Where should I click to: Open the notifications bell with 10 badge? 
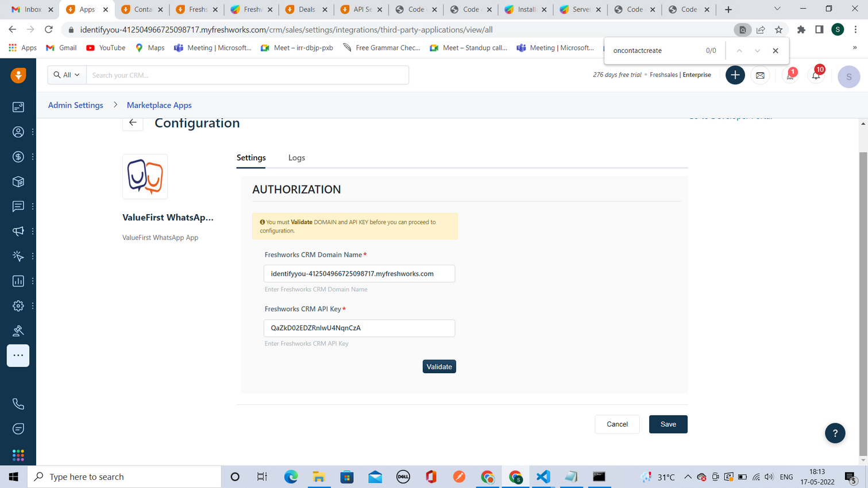[816, 75]
